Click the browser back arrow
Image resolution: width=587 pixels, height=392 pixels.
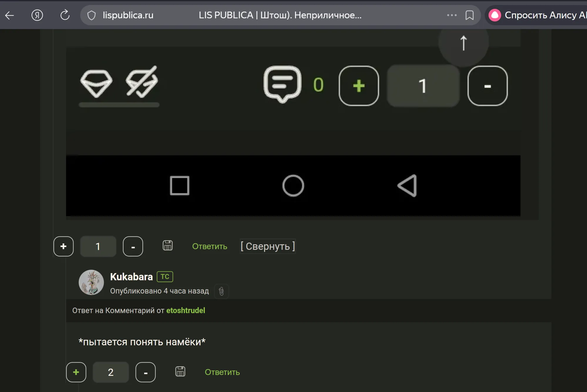click(x=10, y=15)
